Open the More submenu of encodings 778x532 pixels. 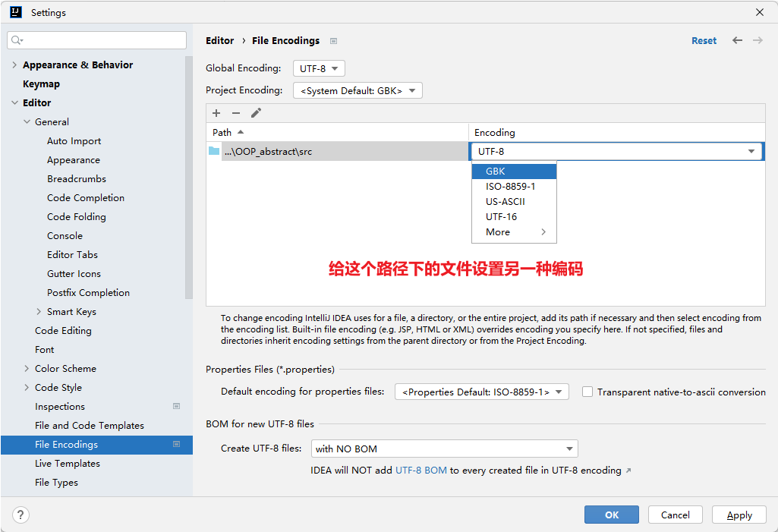[x=514, y=231]
